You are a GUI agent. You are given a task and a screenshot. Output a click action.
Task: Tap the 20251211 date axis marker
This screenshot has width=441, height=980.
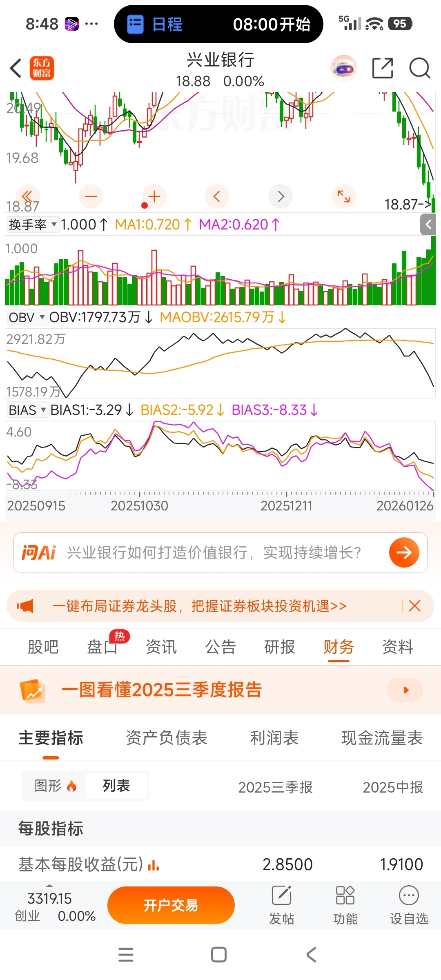286,506
